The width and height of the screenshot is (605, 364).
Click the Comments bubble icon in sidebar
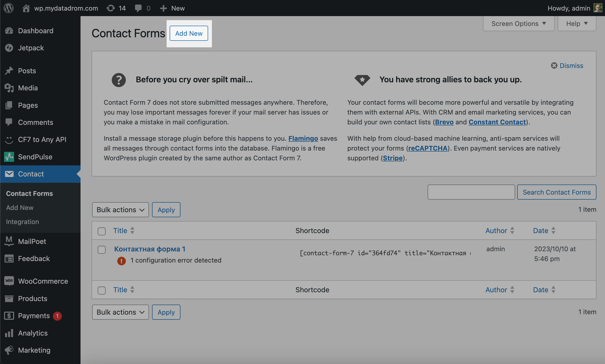tap(9, 122)
